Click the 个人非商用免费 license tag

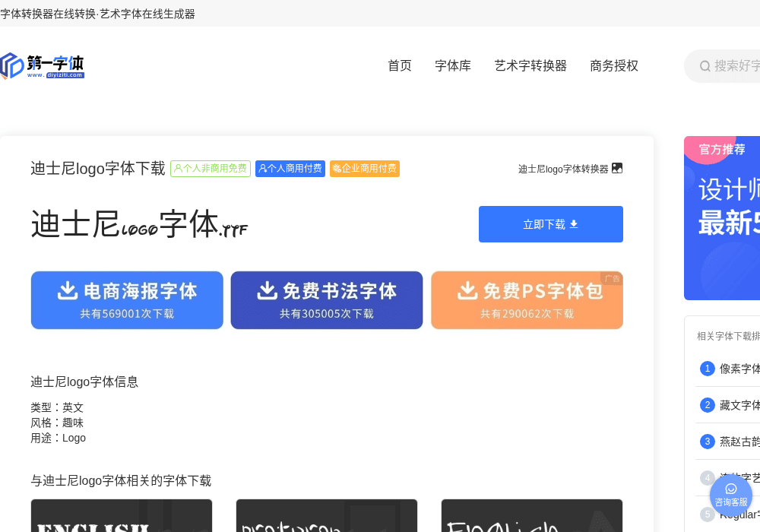(x=211, y=169)
